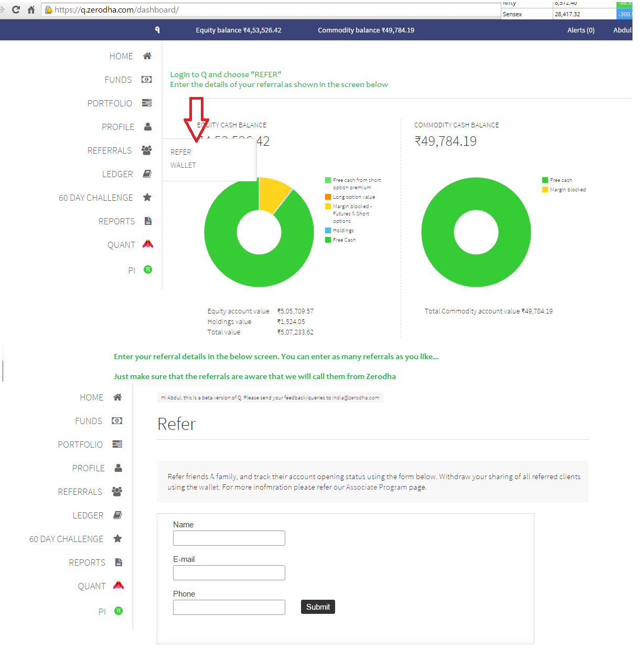Click the COMMODITY CASH BALANCE heading
Screen dimensions: 644x660
[x=456, y=125]
